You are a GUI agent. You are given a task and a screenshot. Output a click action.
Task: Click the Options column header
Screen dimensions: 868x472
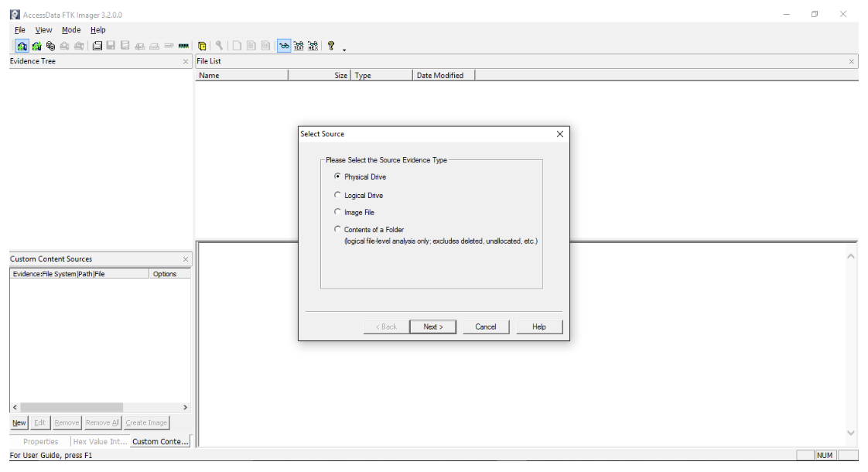[x=170, y=274]
